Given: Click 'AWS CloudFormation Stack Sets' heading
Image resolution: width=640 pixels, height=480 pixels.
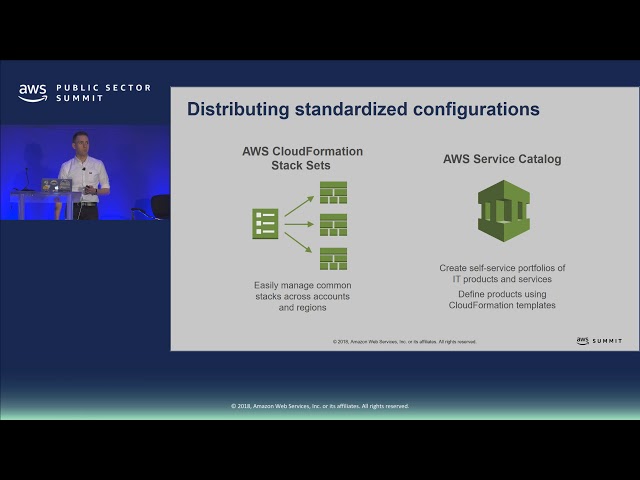Looking at the screenshot, I should [x=302, y=158].
